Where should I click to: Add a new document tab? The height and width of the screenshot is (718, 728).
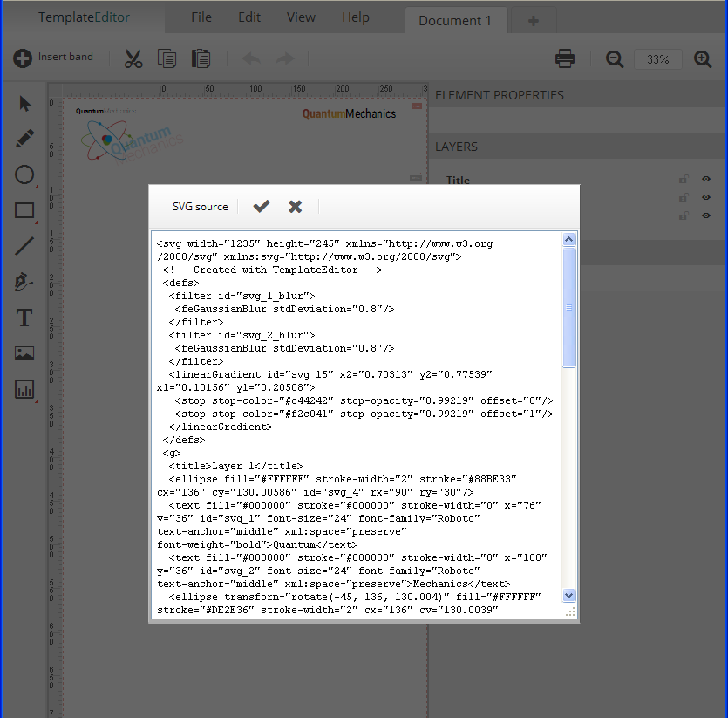pos(534,21)
